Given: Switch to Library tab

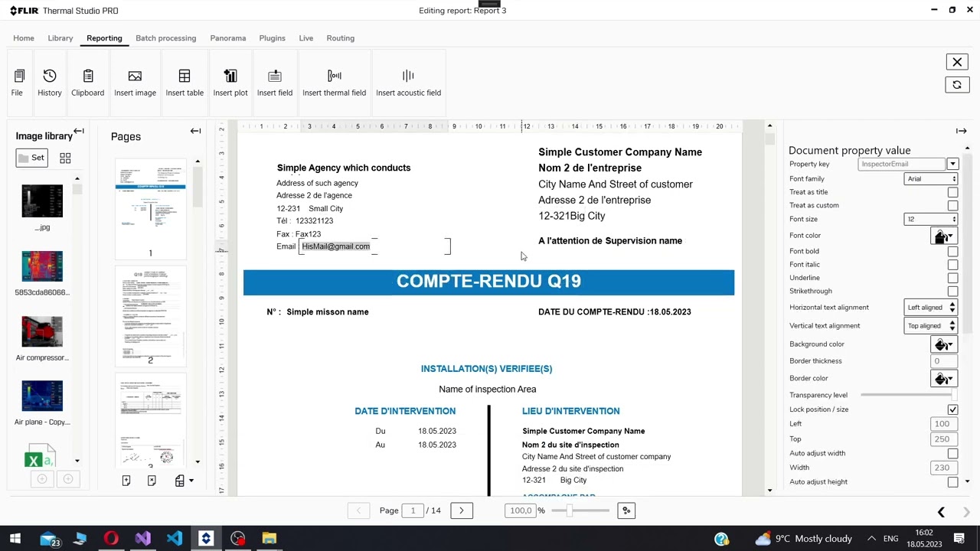Looking at the screenshot, I should point(60,38).
